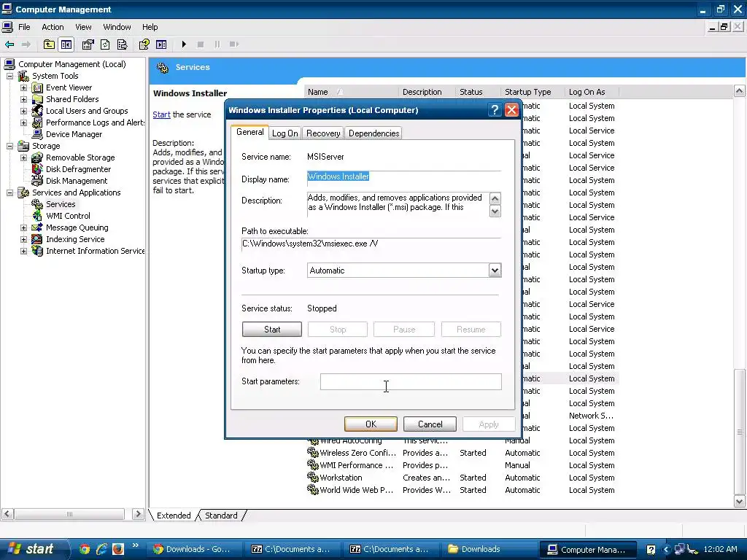Open the Help menu
747x560 pixels.
pos(150,27)
